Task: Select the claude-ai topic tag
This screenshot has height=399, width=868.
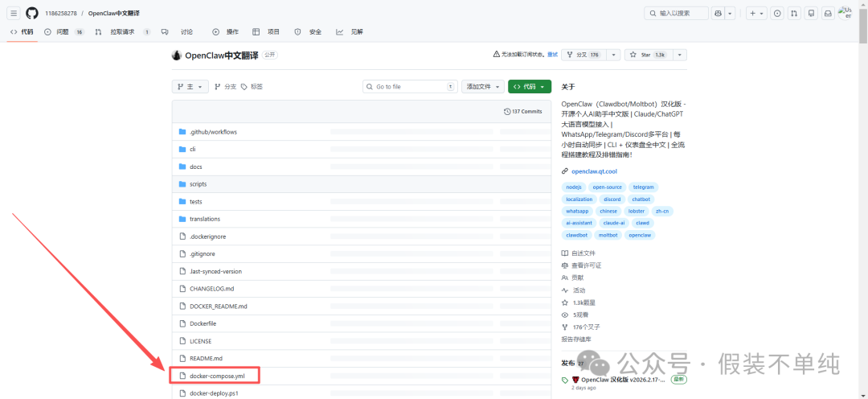Action: [x=613, y=223]
